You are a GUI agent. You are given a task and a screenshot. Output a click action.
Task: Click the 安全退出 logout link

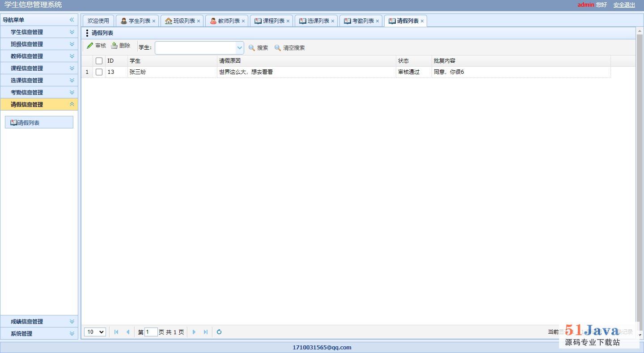click(x=624, y=5)
